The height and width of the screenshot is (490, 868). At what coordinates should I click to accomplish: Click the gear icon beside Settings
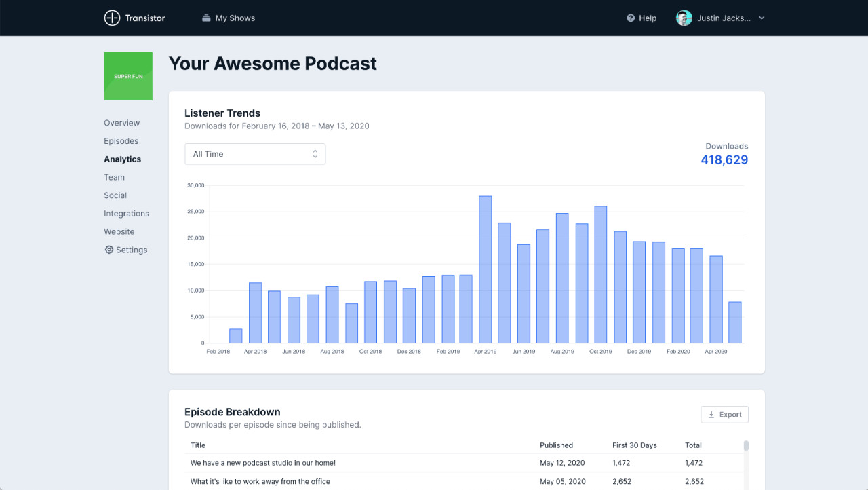(108, 250)
